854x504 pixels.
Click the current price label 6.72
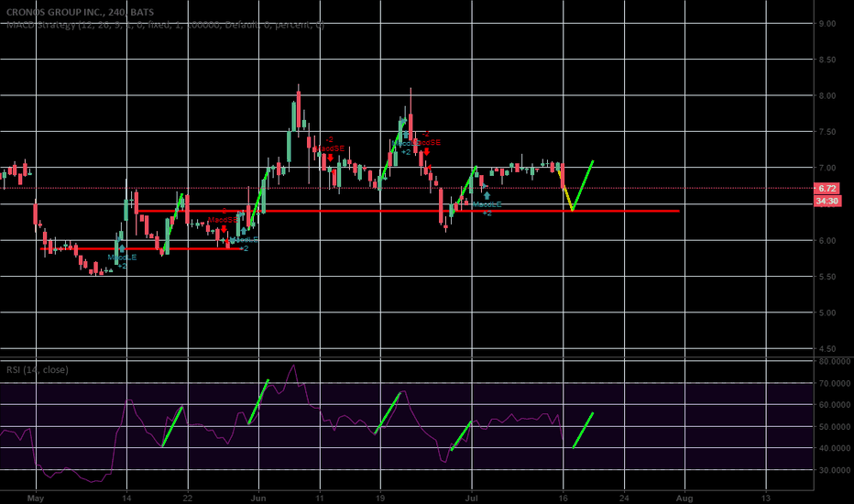pyautogui.click(x=827, y=189)
